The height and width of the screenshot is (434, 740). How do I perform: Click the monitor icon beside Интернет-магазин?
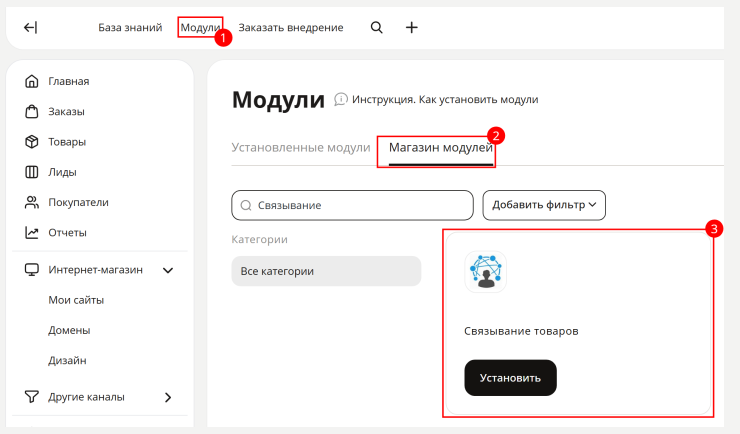pyautogui.click(x=32, y=270)
